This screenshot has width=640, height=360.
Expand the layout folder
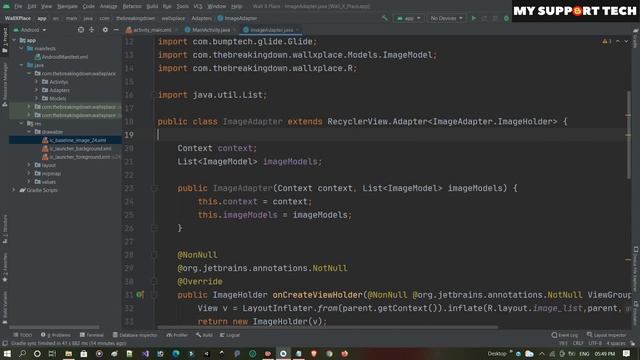point(29,165)
